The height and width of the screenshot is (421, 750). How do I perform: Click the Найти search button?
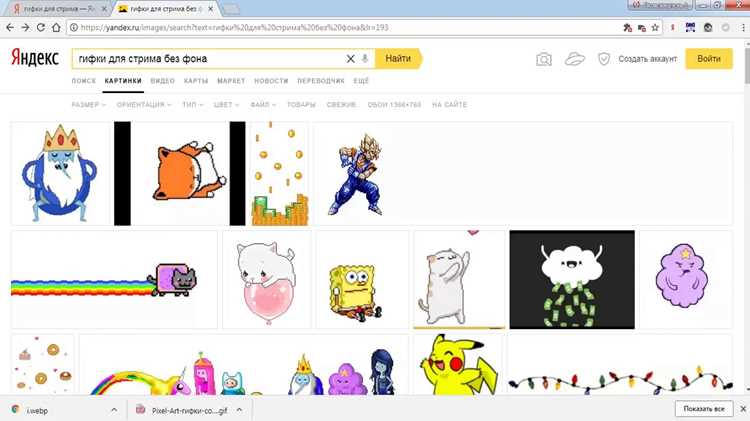tap(398, 58)
